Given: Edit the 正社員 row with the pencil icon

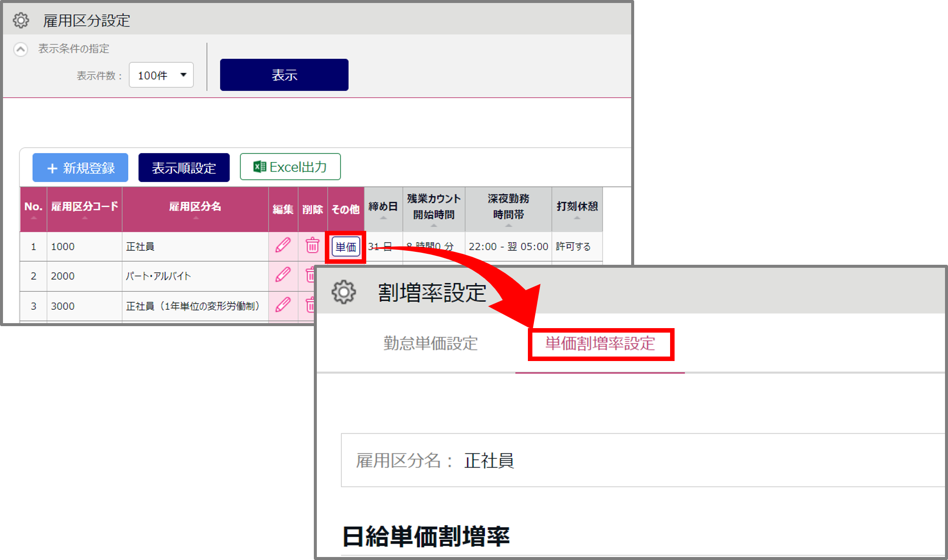Looking at the screenshot, I should (x=283, y=245).
